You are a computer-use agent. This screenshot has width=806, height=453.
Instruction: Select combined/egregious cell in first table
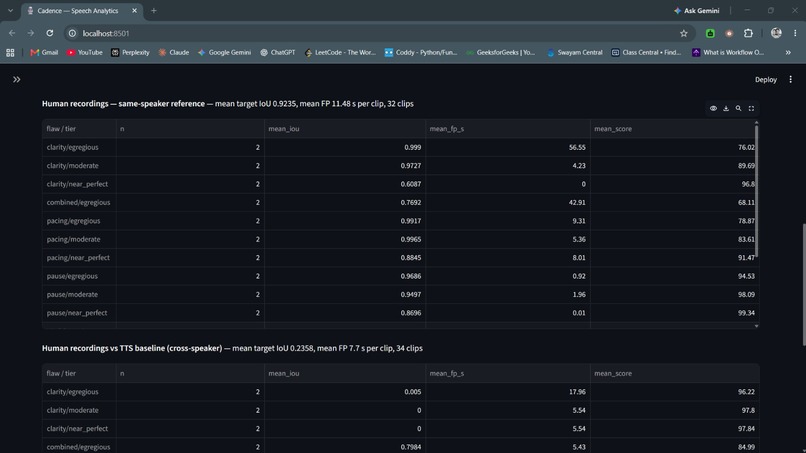[79, 203]
